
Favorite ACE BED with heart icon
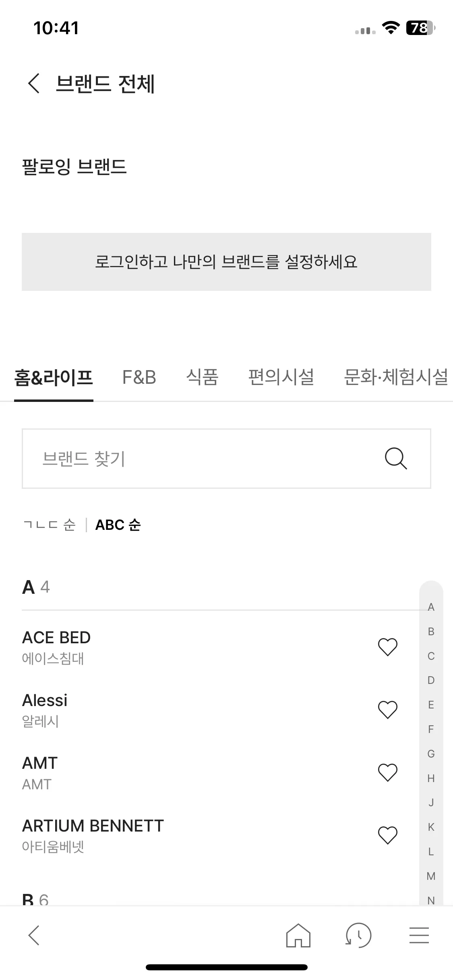pos(388,647)
